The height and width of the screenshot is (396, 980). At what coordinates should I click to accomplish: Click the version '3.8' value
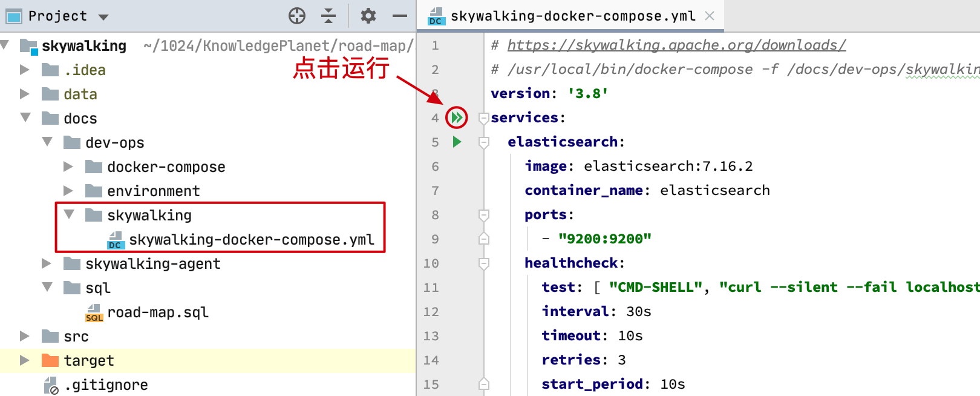pyautogui.click(x=587, y=94)
